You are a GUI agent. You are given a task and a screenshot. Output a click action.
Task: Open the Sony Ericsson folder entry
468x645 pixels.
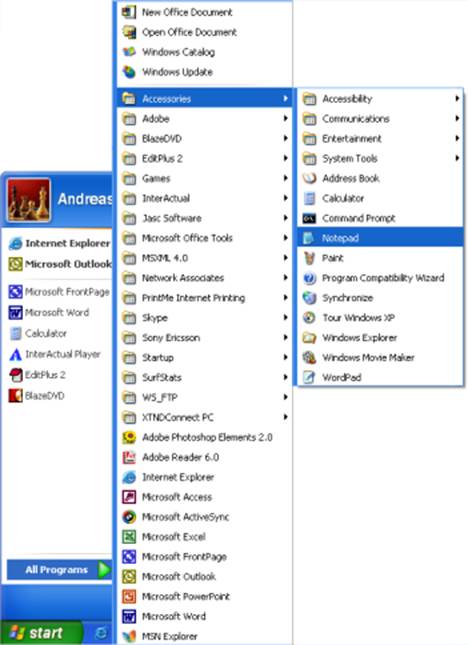(204, 338)
